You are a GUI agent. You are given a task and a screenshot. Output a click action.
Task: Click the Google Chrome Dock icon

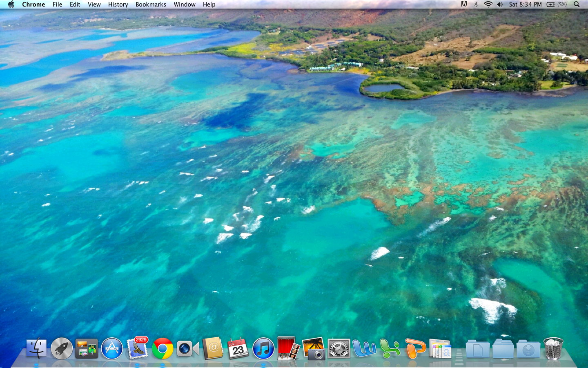pos(163,348)
